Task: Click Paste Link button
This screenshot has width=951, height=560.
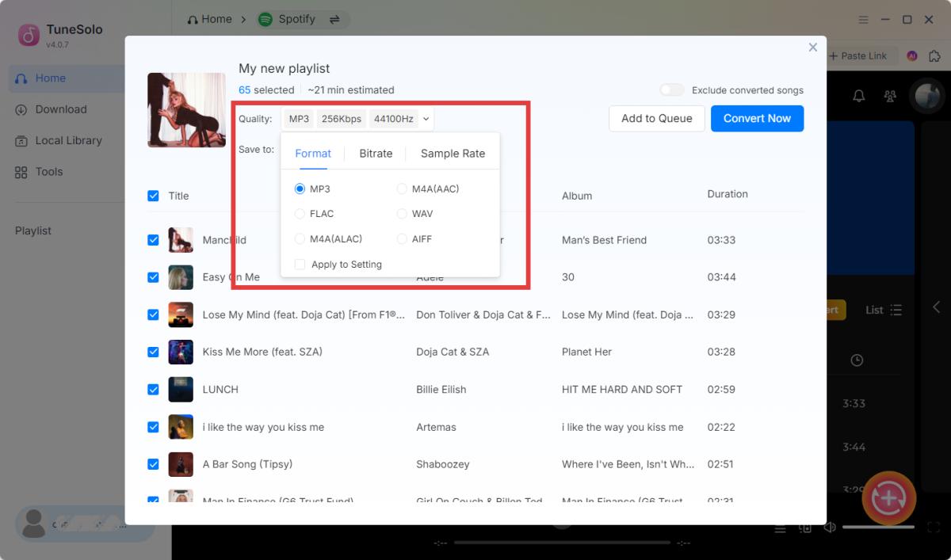Action: (x=859, y=55)
